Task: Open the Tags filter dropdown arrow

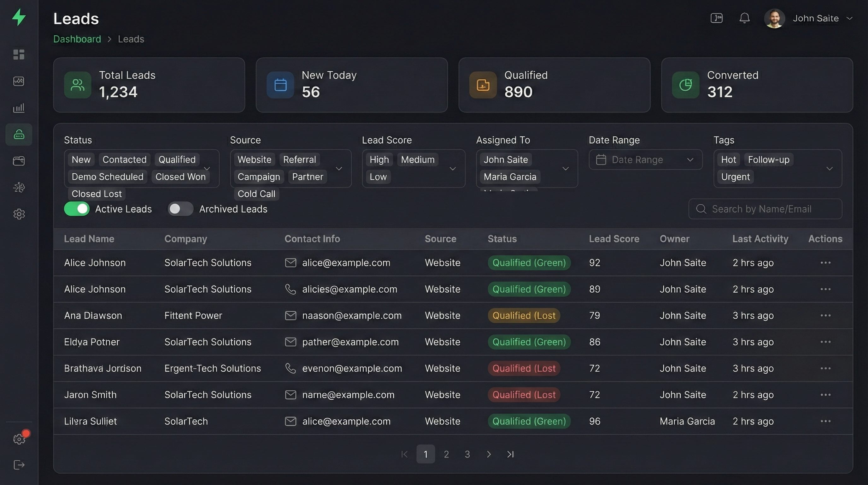Action: click(x=829, y=168)
